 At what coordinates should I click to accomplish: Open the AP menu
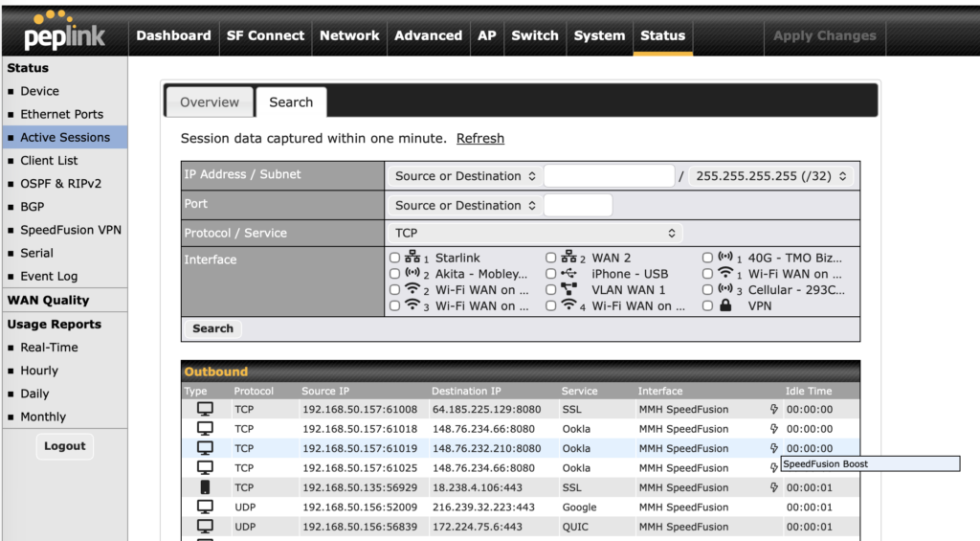[x=487, y=35]
